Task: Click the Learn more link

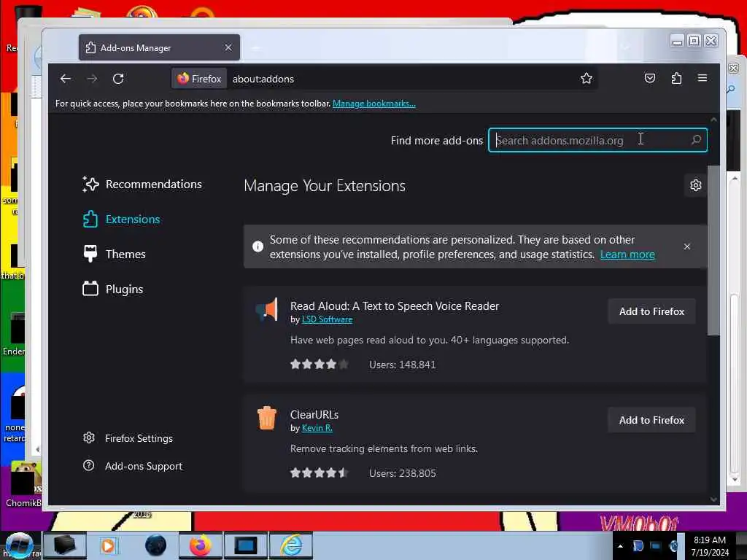Action: tap(627, 254)
